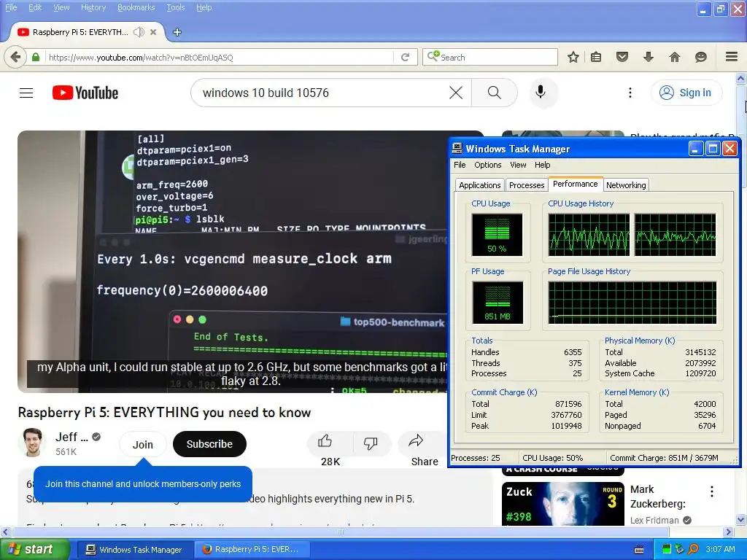The image size is (747, 560).
Task: Click horizontal scrollbar left arrow
Action: coord(5,532)
